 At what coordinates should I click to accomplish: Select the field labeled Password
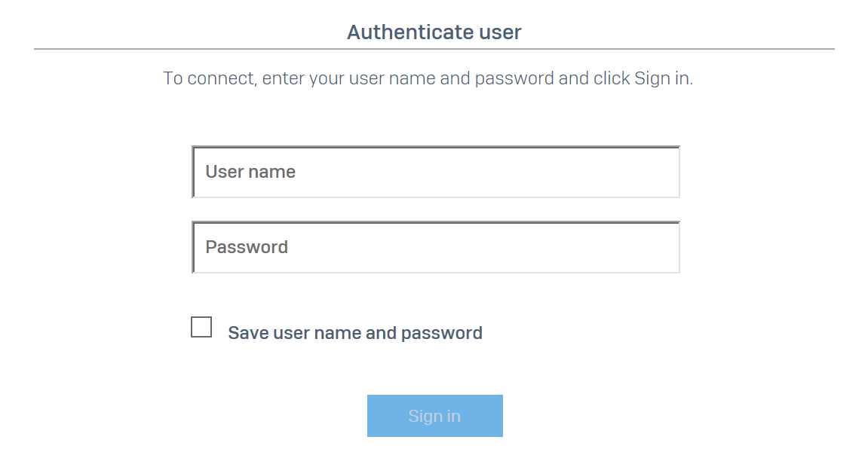[436, 247]
